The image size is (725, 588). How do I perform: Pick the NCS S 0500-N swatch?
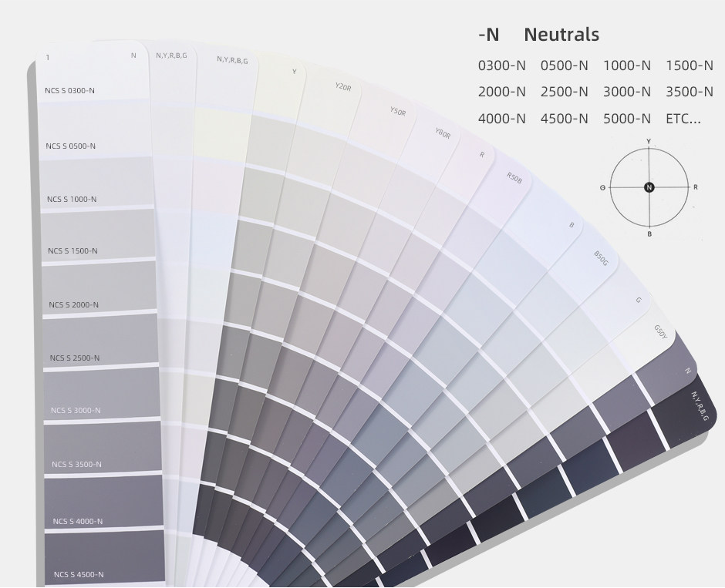click(95, 129)
